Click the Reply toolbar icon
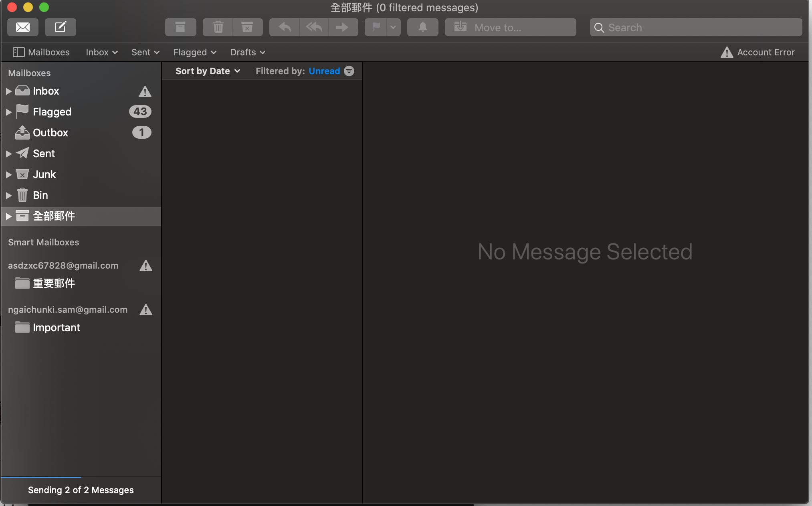Screen dimensions: 812x506 (284, 27)
